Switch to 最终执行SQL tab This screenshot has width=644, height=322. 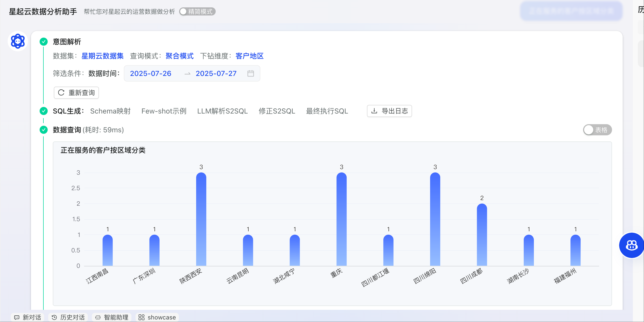coord(327,111)
